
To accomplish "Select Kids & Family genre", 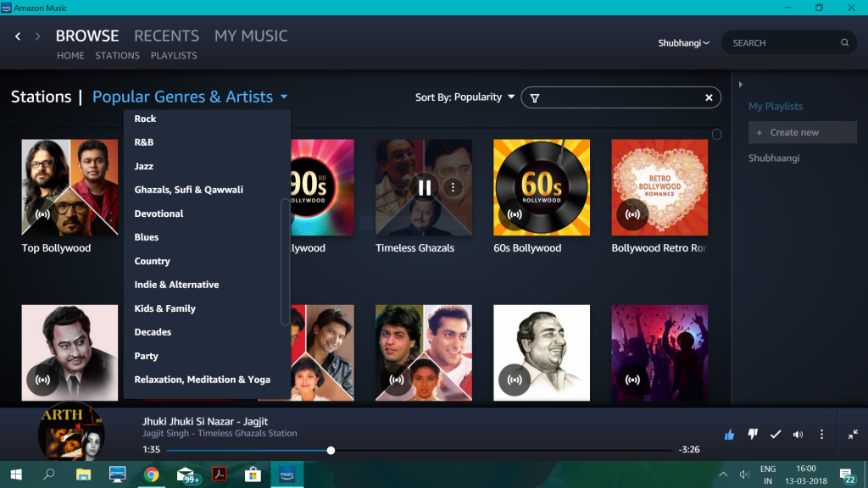I will [165, 308].
